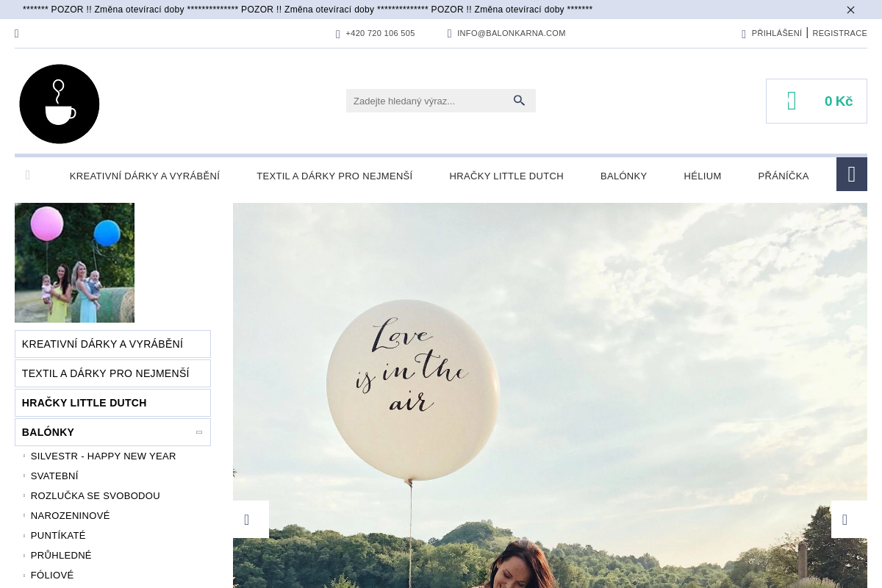Open the shopping cart showing 0 Kč
The width and height of the screenshot is (882, 588).
pyautogui.click(x=816, y=101)
